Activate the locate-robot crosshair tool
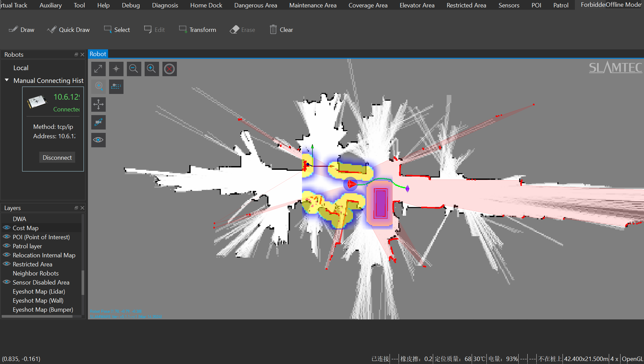This screenshot has width=644, height=364. pyautogui.click(x=98, y=86)
